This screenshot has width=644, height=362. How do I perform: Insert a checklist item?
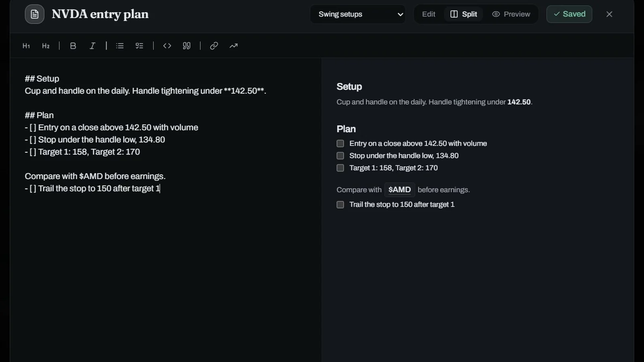pyautogui.click(x=139, y=46)
